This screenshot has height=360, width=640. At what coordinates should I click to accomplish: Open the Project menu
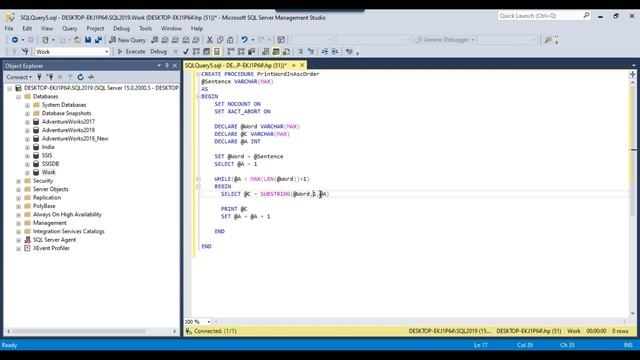(95, 28)
